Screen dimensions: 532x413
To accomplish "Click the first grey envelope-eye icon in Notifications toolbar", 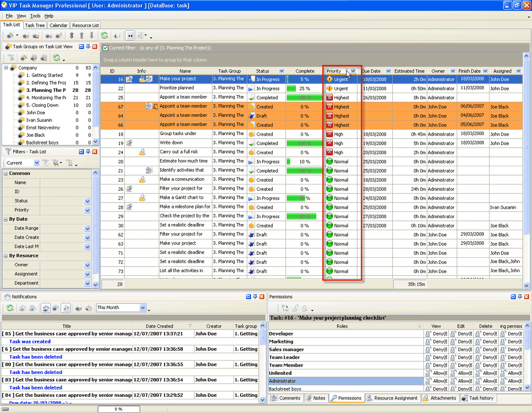I will tap(22, 308).
